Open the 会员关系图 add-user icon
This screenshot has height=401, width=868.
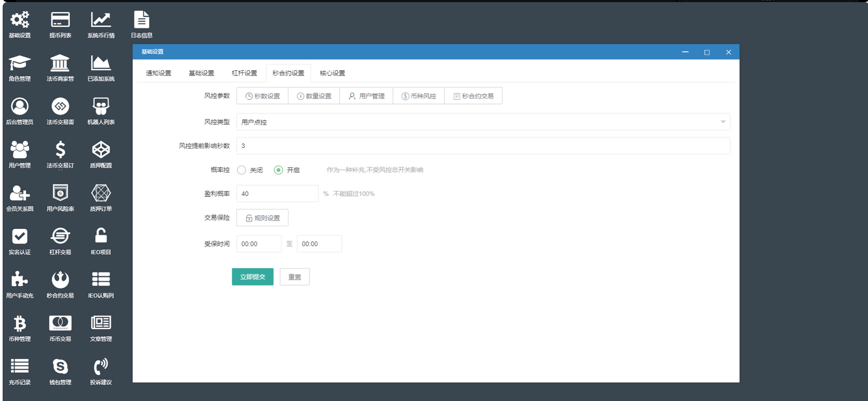tap(20, 193)
